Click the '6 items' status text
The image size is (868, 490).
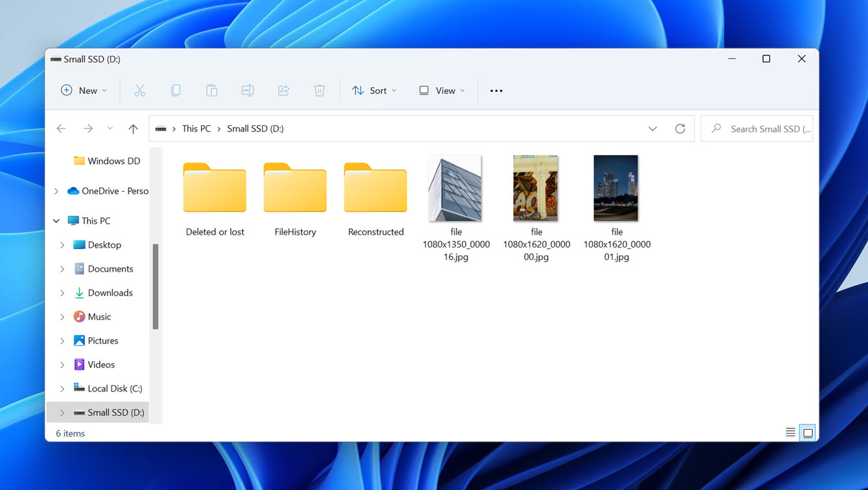[70, 434]
